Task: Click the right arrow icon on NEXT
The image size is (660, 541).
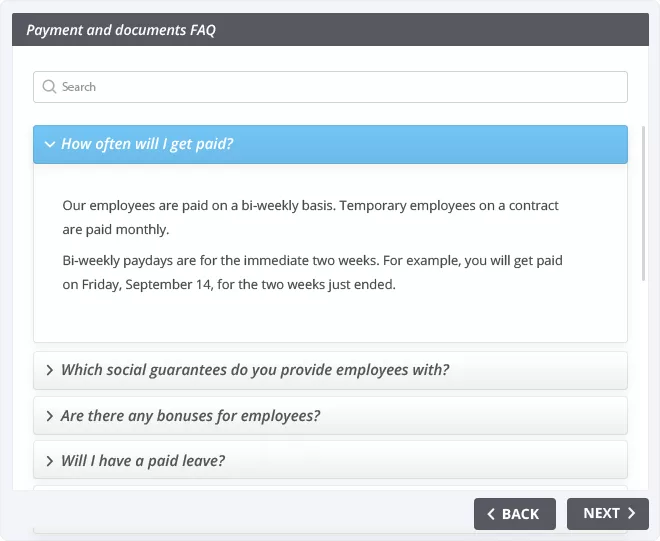Action: click(631, 513)
